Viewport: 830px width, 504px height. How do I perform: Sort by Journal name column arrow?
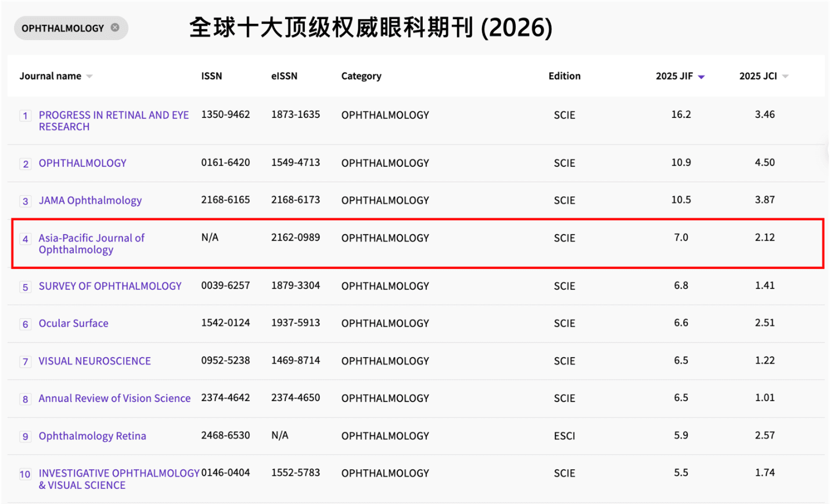(89, 77)
